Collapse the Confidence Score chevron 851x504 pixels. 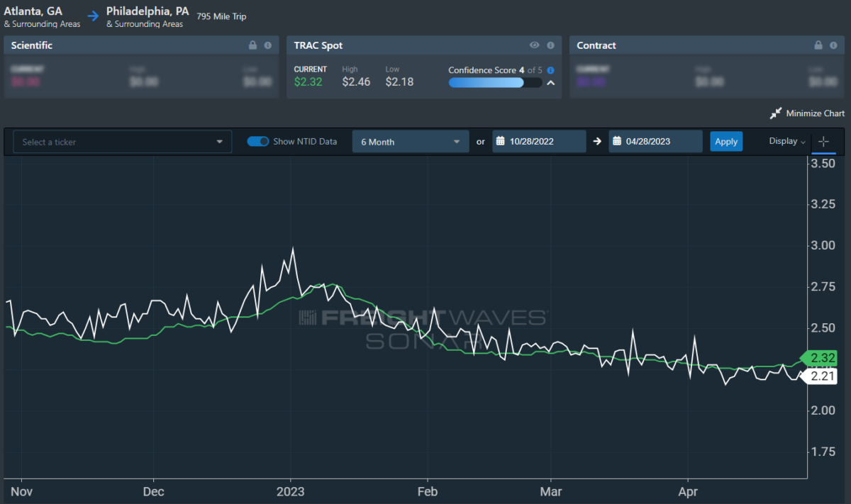tap(550, 83)
